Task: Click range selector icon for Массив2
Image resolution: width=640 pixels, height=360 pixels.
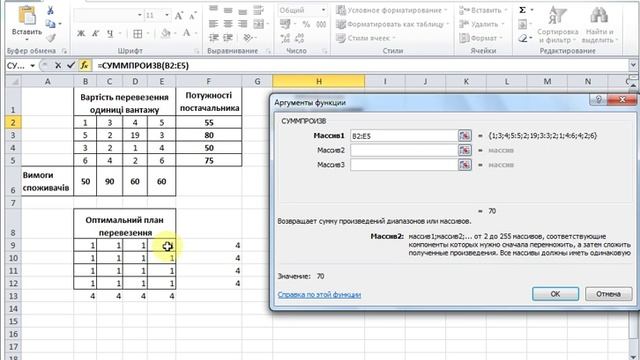Action: coord(464,150)
